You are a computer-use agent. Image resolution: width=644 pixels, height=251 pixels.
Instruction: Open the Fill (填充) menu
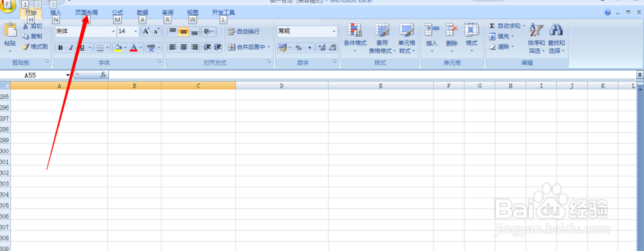tap(502, 37)
